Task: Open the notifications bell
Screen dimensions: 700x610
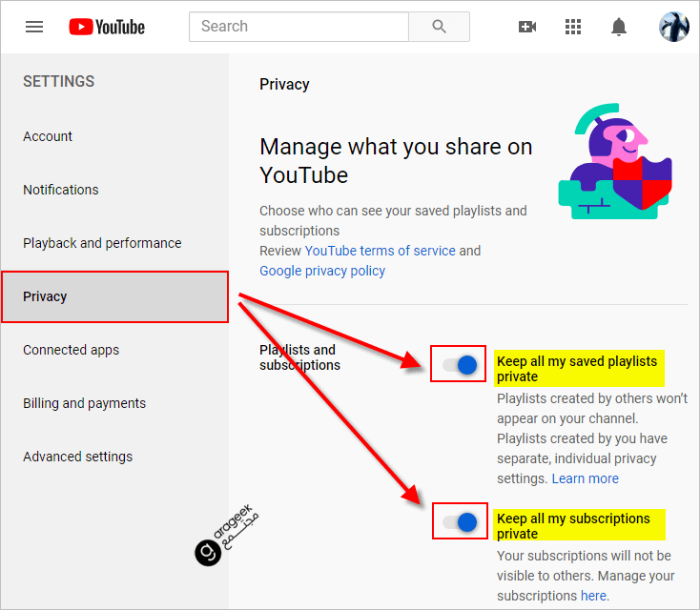Action: coord(618,27)
